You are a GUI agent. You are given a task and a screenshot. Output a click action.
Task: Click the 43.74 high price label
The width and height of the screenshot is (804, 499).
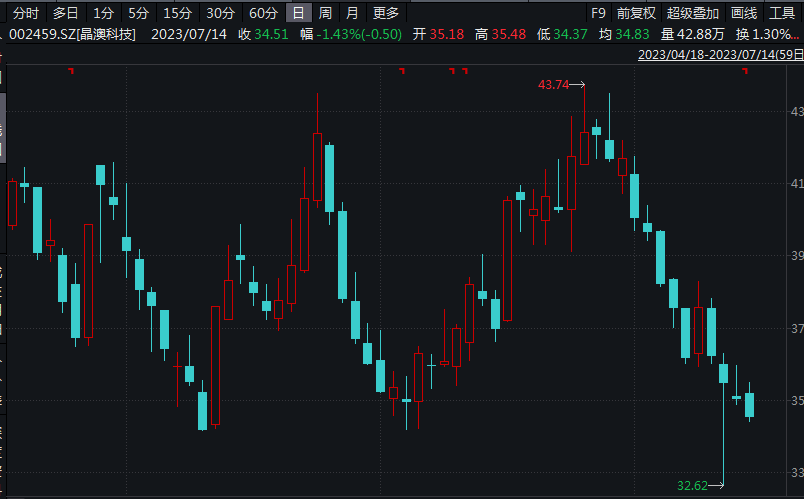[552, 85]
